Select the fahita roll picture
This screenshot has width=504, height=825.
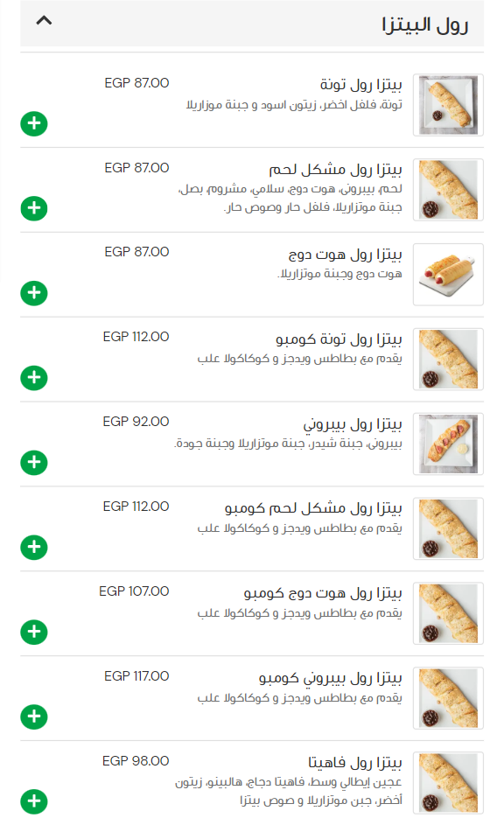[448, 784]
